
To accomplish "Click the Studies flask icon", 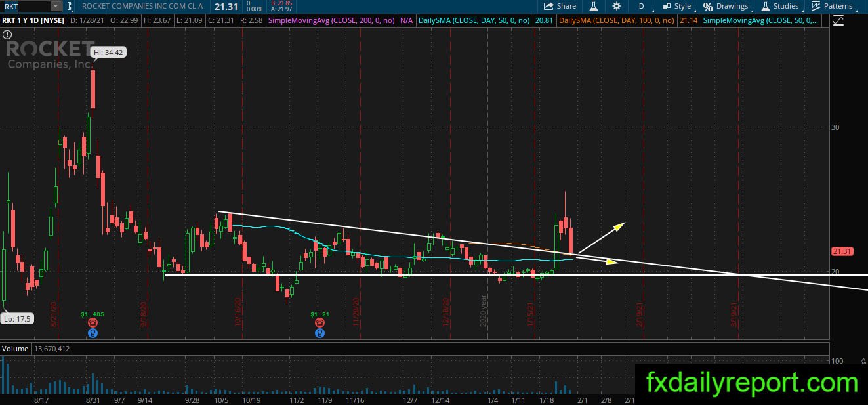I will click(766, 6).
